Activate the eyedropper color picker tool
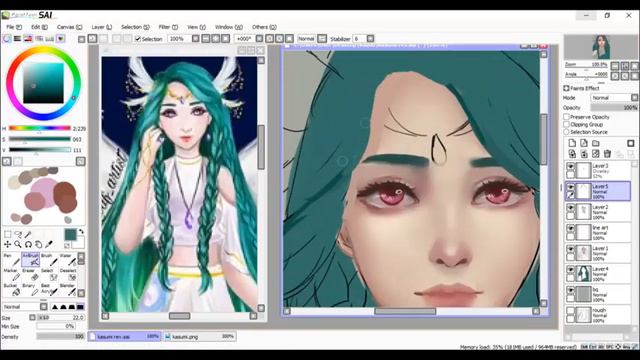 [x=49, y=244]
